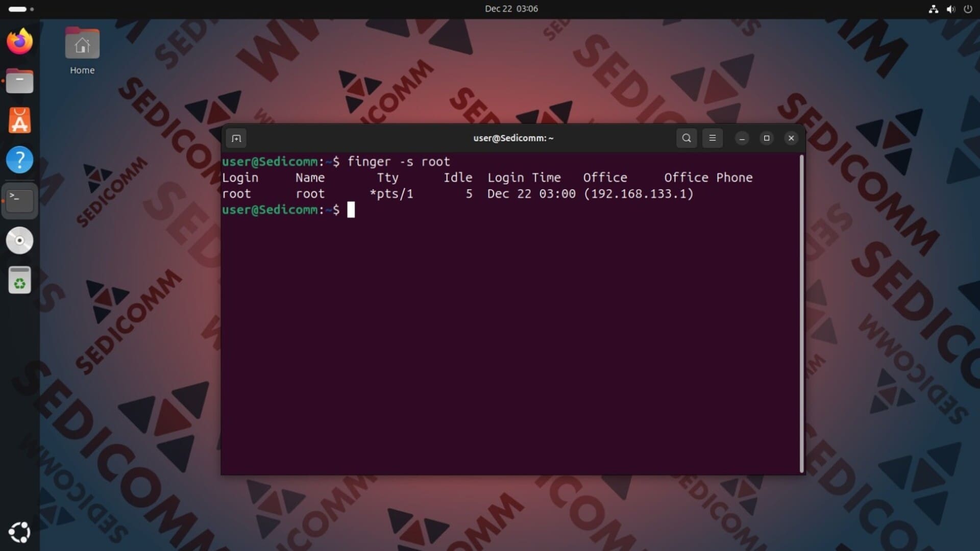Maximize the terminal window

pos(767,138)
